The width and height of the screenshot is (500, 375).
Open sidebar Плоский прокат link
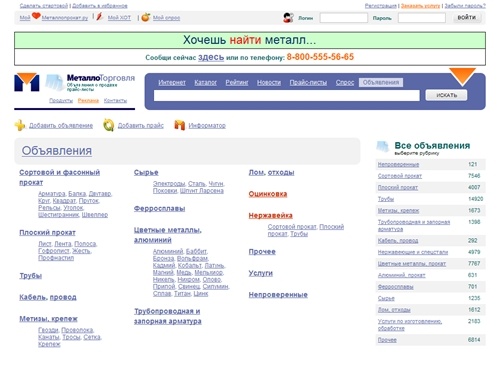[398, 187]
